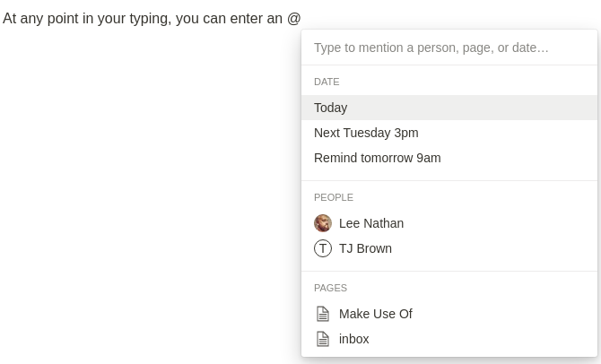601x364 pixels.
Task: Click the circled T avatar for TJ Brown
Action: 323,248
